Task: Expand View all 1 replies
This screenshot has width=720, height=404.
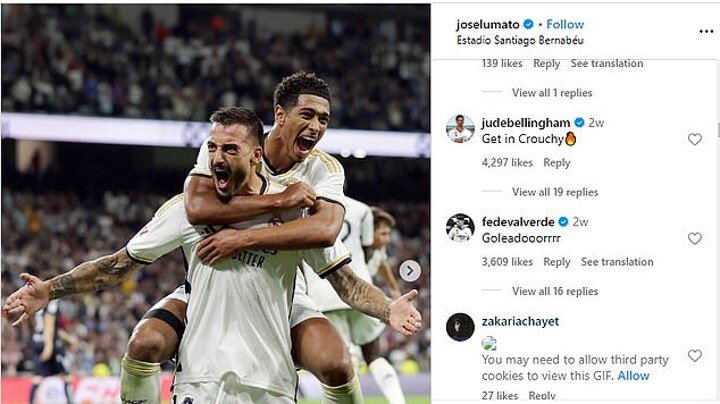Action: pyautogui.click(x=552, y=93)
